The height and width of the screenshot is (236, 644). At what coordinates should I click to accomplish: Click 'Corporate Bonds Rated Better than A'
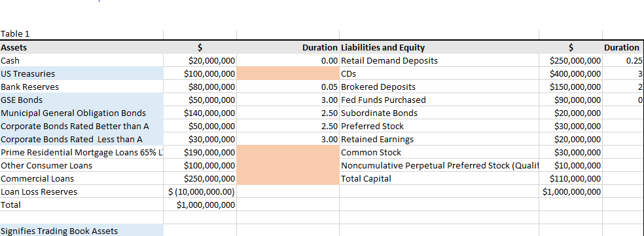coord(82,127)
